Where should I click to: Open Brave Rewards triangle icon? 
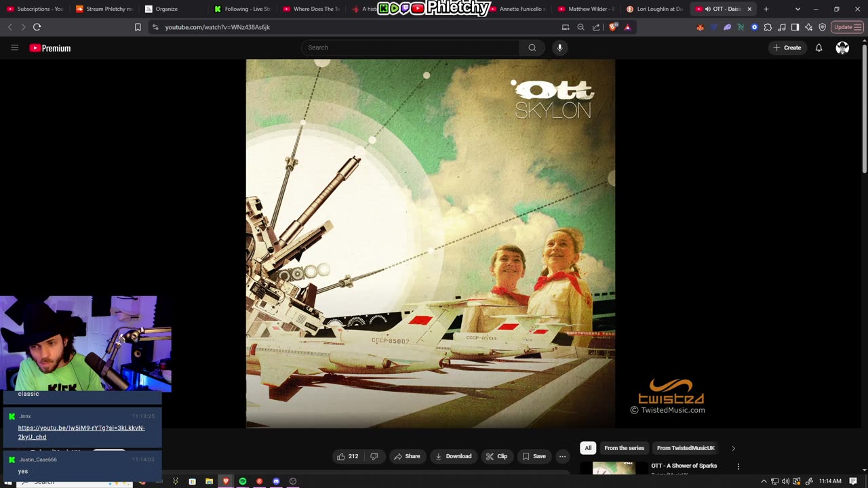(627, 27)
